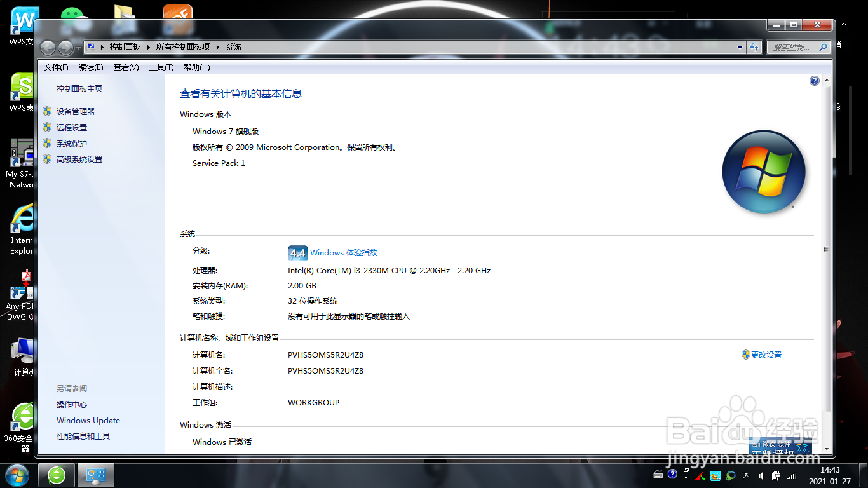
Task: Select the Internet Explorer desktop icon
Action: [22, 229]
